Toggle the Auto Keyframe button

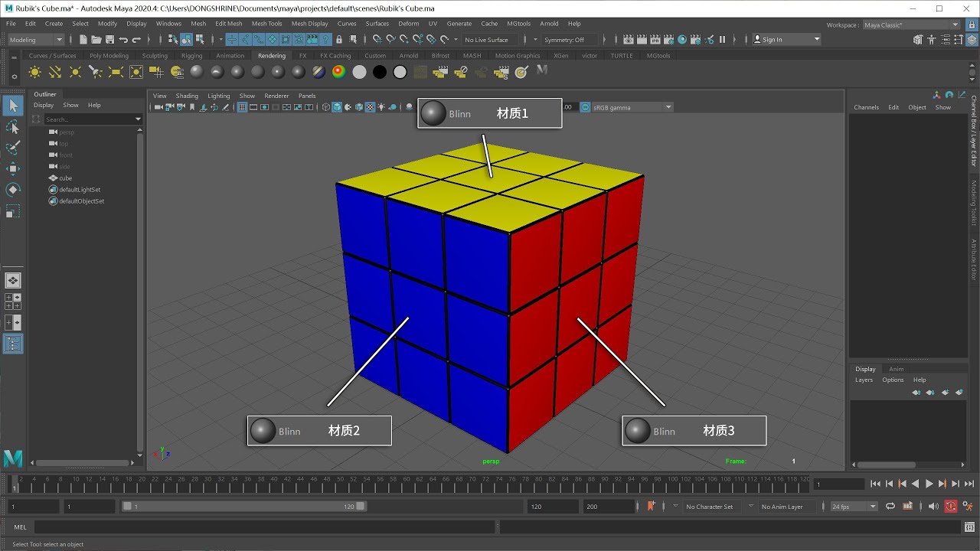point(950,506)
